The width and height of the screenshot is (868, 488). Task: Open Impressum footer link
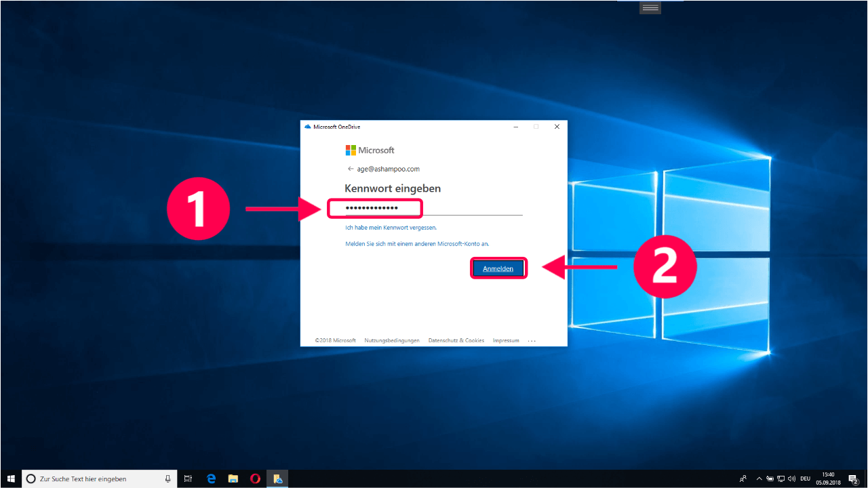click(x=506, y=340)
